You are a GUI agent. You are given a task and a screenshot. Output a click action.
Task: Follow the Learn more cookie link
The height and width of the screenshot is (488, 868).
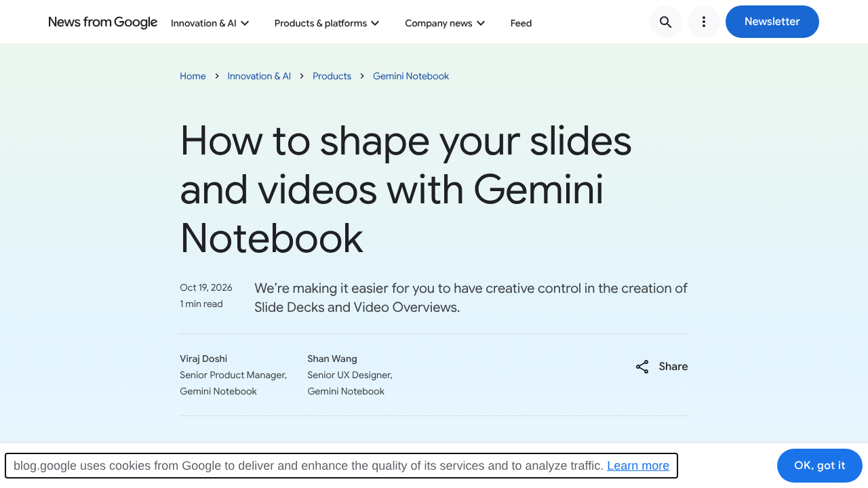tap(638, 466)
